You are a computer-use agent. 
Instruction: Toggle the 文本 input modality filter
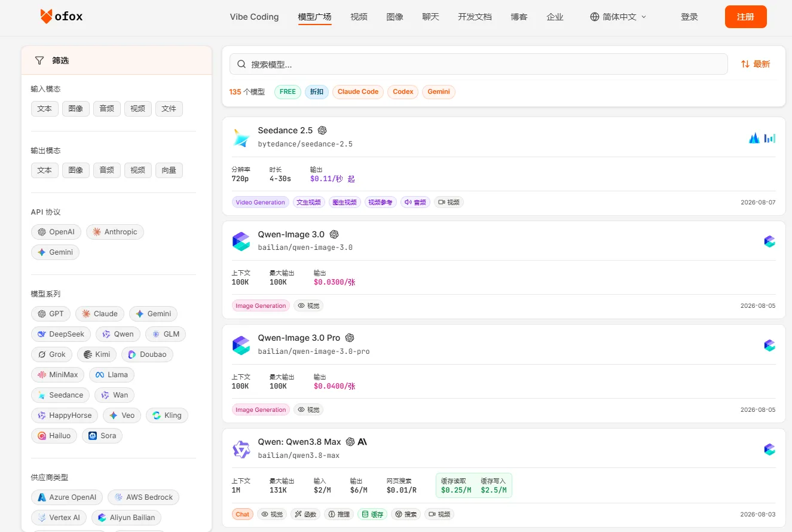(45, 109)
